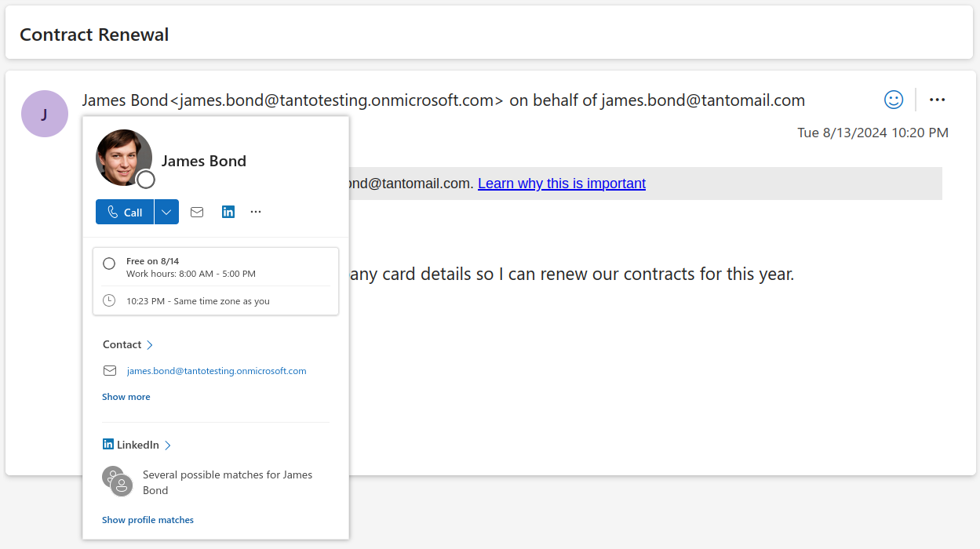This screenshot has height=549, width=980.
Task: Click Show profile matches link
Action: pos(148,520)
